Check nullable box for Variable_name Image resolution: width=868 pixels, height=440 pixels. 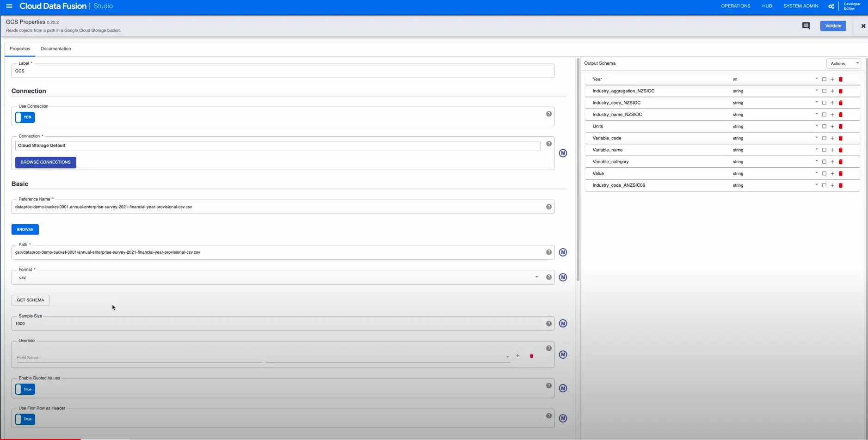pyautogui.click(x=824, y=150)
